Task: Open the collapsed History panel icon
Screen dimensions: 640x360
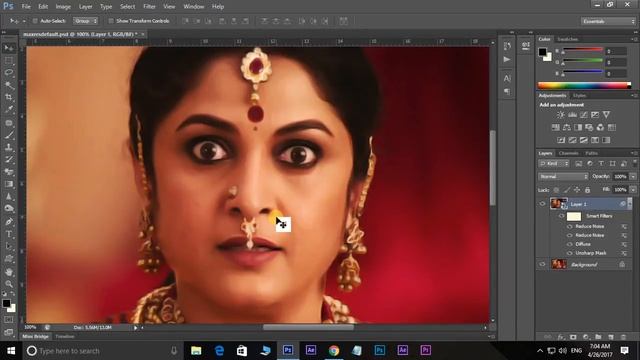Action: (x=507, y=46)
